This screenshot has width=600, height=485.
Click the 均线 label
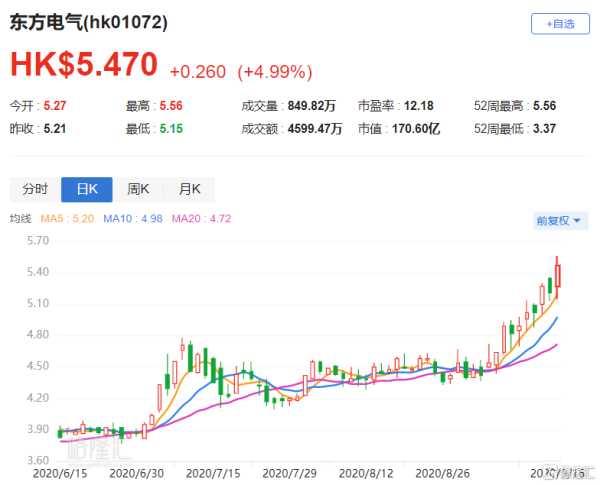pyautogui.click(x=21, y=219)
